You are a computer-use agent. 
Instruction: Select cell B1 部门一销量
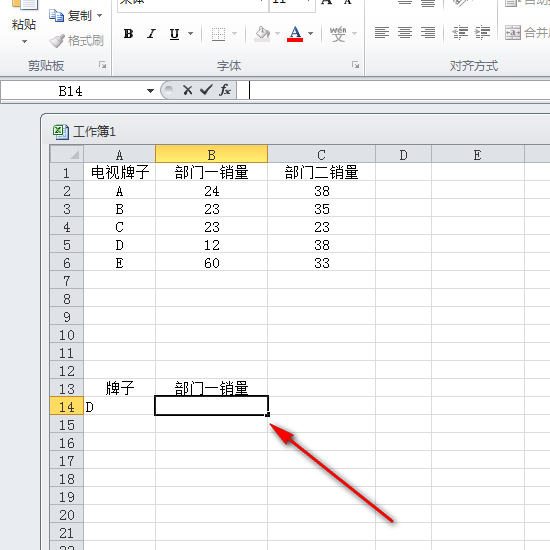tap(212, 173)
